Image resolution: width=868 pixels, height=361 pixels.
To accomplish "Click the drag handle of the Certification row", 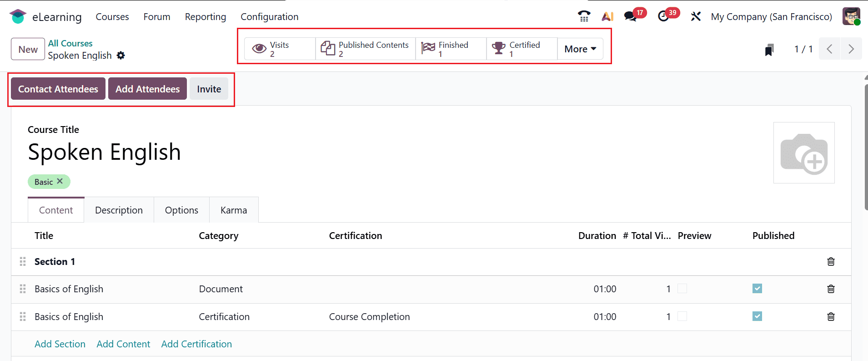I will (23, 317).
